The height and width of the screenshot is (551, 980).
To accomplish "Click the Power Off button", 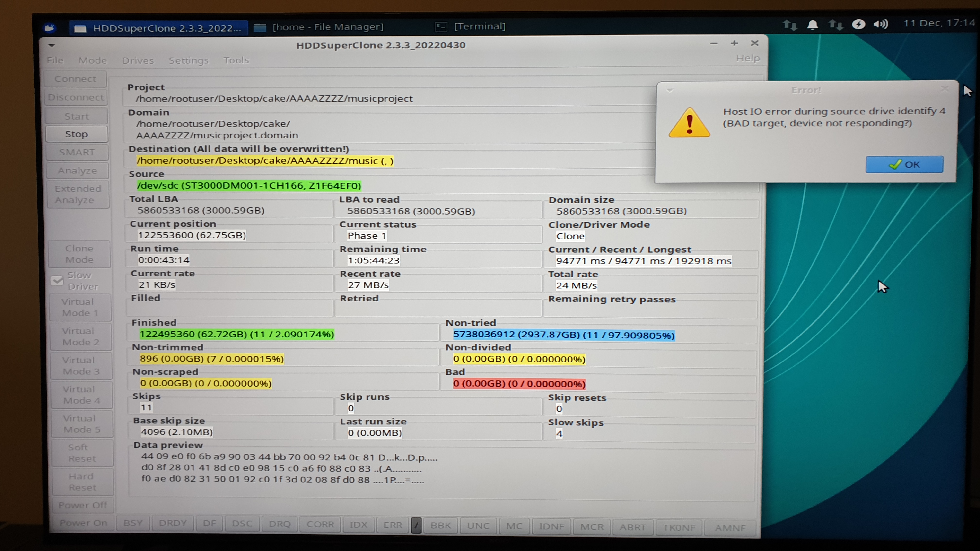I will (83, 505).
